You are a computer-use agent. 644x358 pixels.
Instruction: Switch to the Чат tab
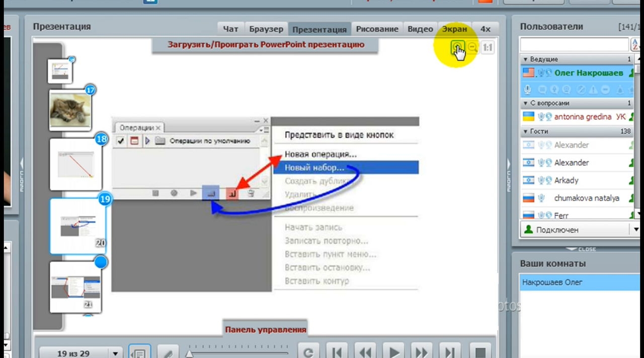pyautogui.click(x=230, y=29)
